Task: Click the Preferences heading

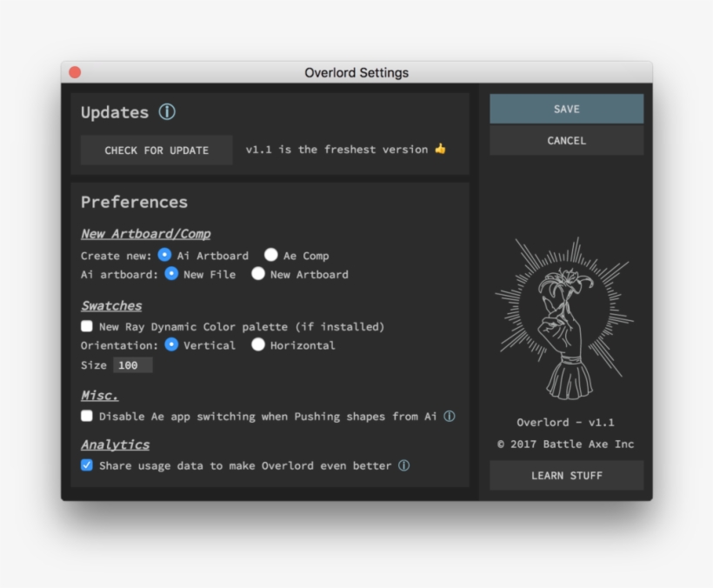Action: tap(134, 202)
